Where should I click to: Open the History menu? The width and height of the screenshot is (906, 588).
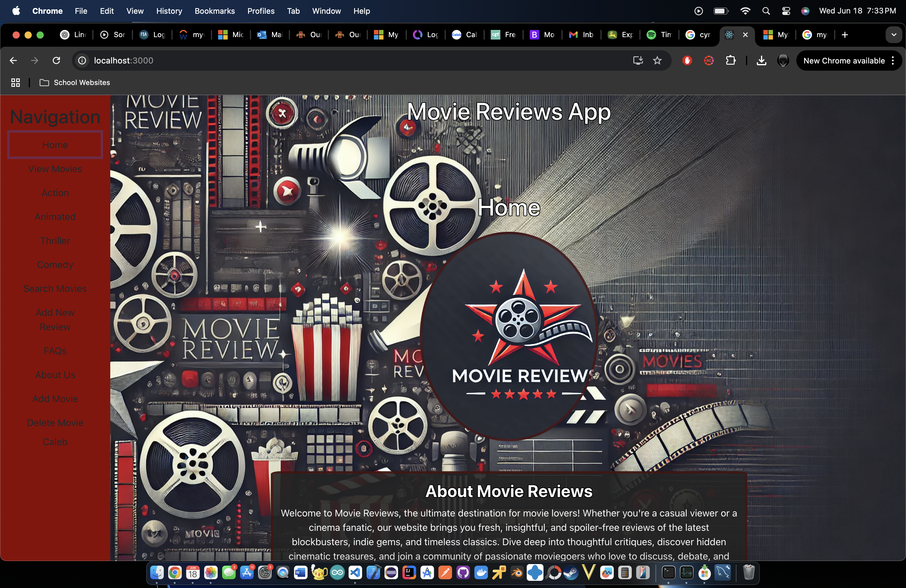(x=169, y=11)
